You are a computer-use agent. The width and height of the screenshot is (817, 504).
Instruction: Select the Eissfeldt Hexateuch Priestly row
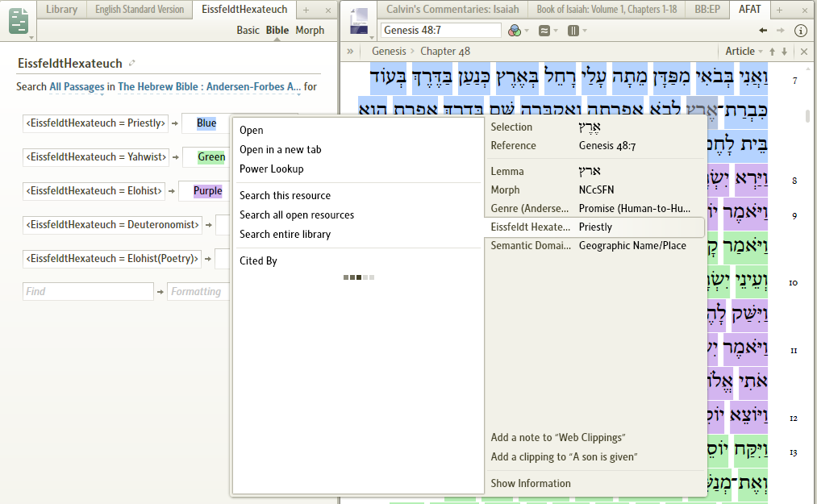tap(594, 227)
